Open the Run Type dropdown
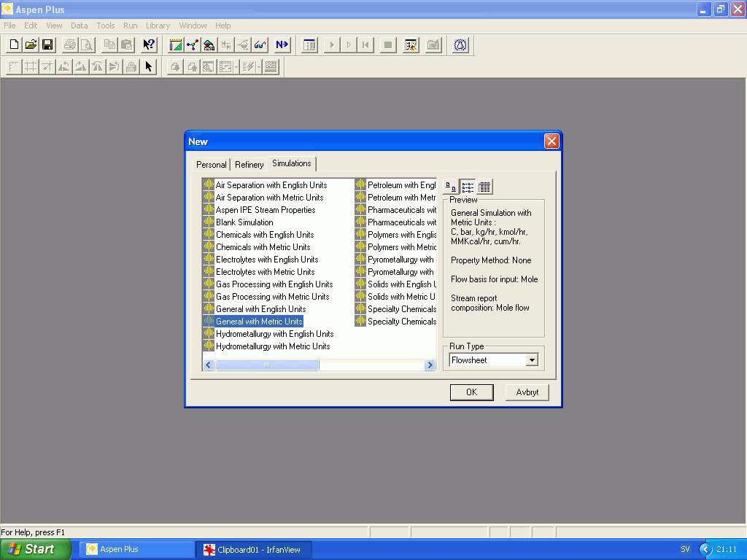 (x=532, y=360)
